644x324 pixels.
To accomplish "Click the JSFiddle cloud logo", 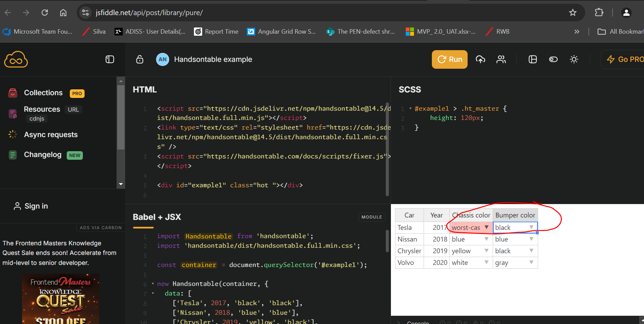I will [x=16, y=59].
